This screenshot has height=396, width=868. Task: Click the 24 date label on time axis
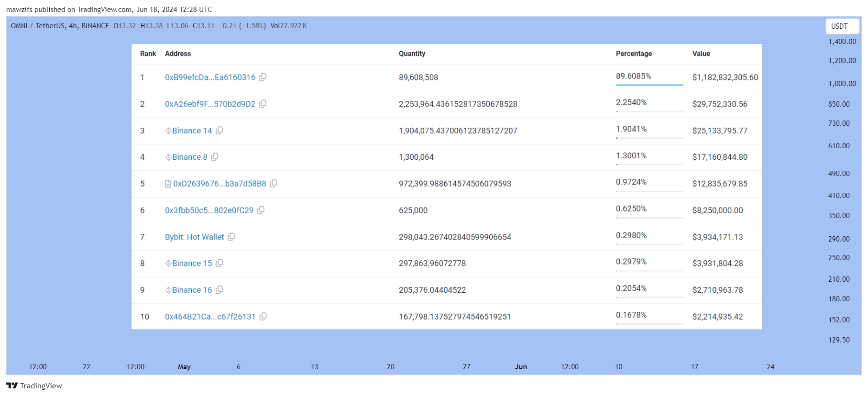point(770,367)
